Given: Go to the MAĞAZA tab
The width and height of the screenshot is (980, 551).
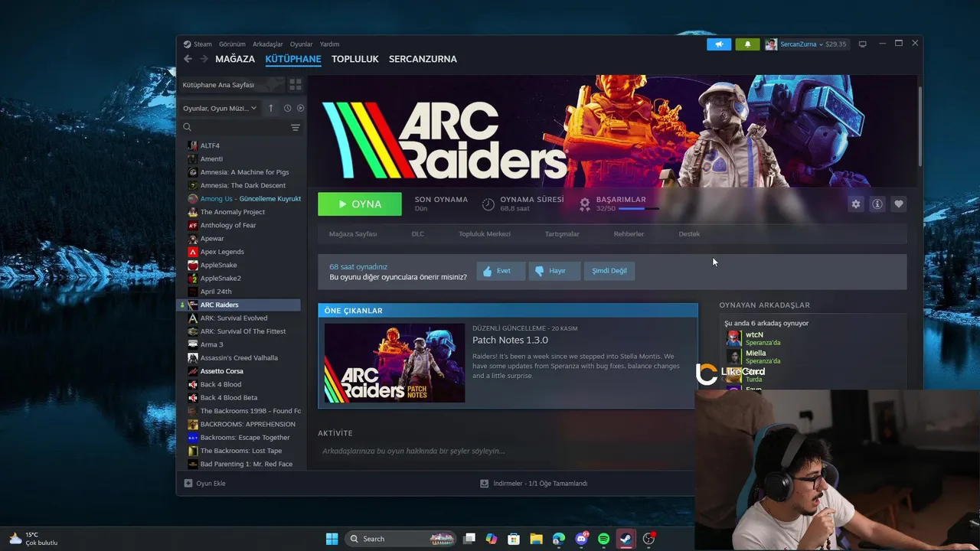Looking at the screenshot, I should point(235,59).
